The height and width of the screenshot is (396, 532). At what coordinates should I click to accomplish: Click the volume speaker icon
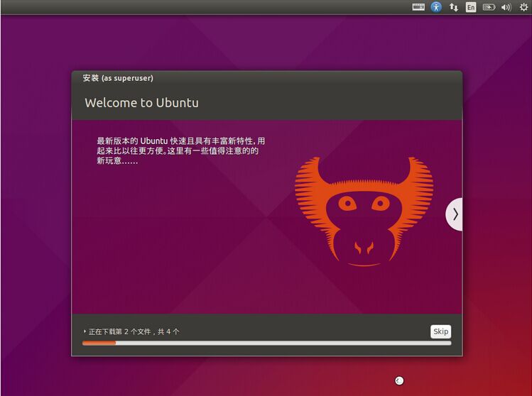506,7
